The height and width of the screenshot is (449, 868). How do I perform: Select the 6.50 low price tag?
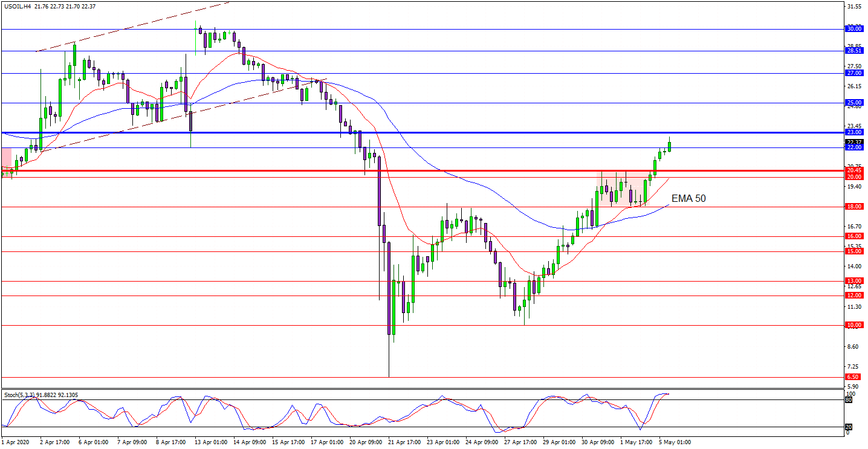pyautogui.click(x=854, y=377)
